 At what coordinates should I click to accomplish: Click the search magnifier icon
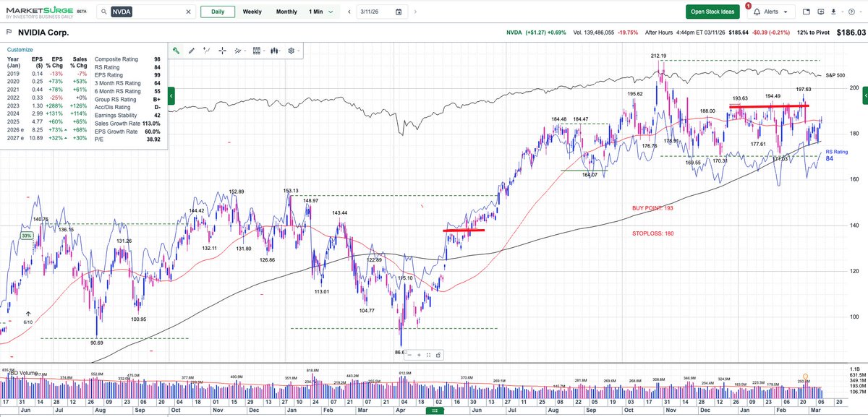click(x=103, y=12)
